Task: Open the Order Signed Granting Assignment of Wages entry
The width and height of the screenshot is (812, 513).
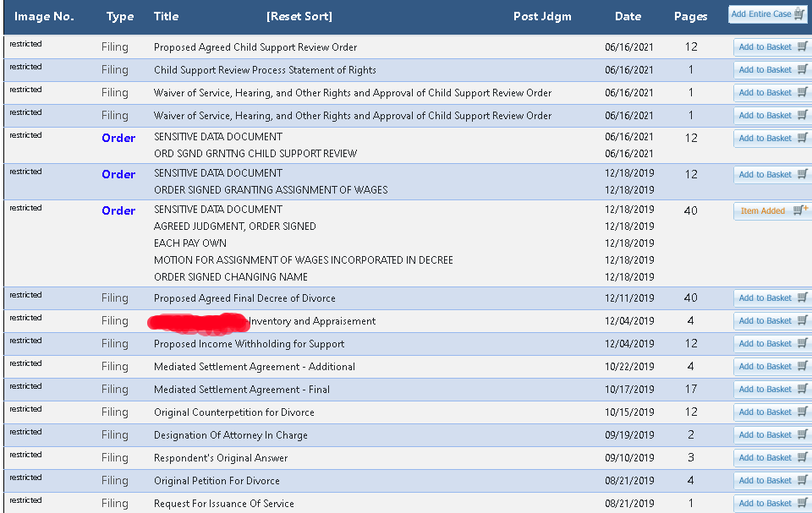Action: pyautogui.click(x=118, y=174)
